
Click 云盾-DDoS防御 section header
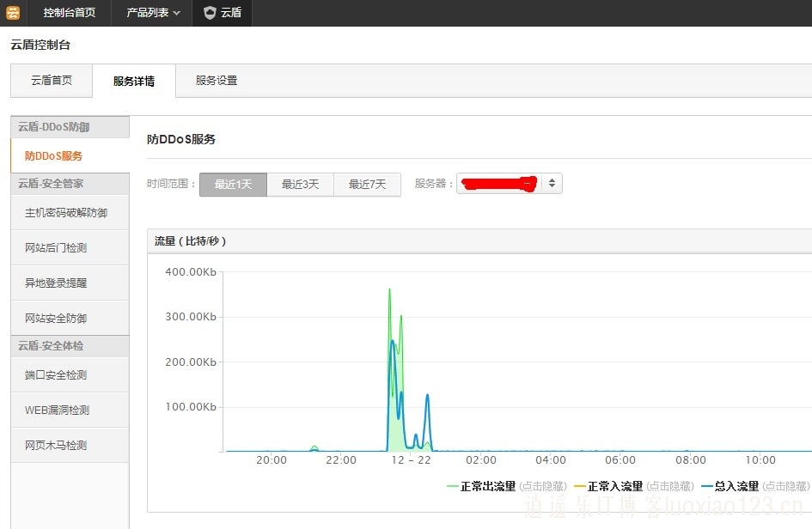tap(70, 127)
